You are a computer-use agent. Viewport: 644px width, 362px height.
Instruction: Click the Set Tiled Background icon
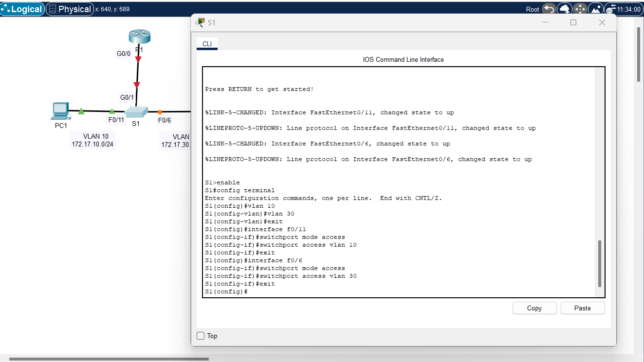click(596, 9)
